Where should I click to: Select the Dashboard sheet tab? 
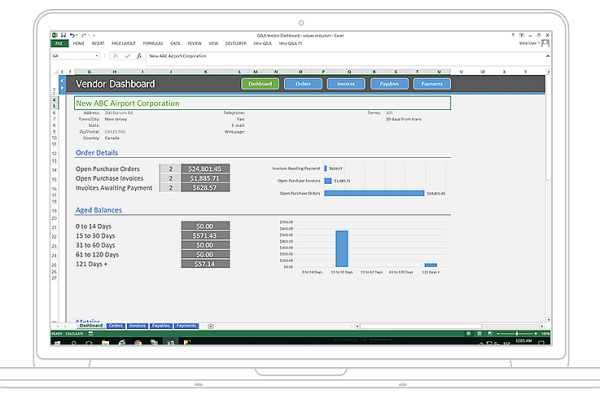click(91, 326)
